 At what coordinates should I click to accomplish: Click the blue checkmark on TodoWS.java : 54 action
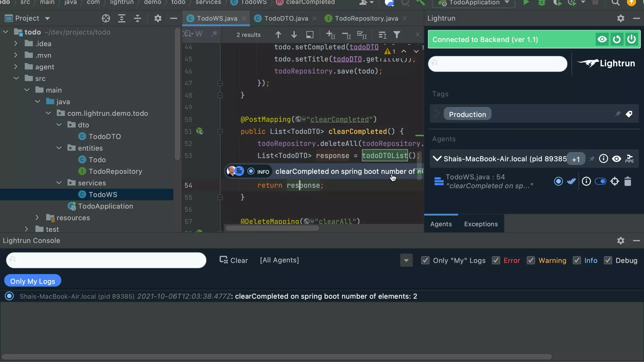click(571, 181)
